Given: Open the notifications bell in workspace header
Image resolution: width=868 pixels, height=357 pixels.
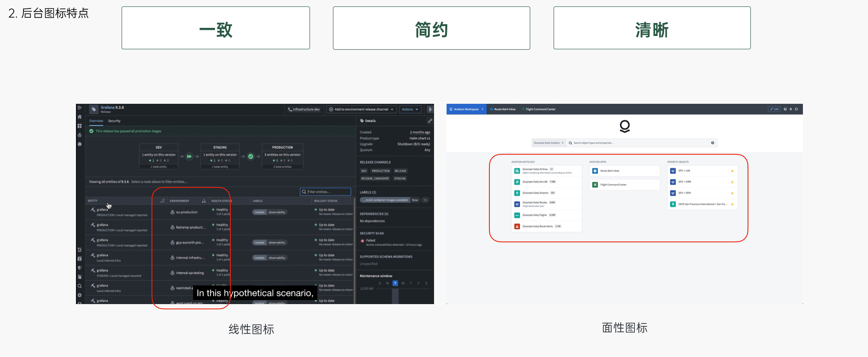Looking at the screenshot, I should point(791,109).
